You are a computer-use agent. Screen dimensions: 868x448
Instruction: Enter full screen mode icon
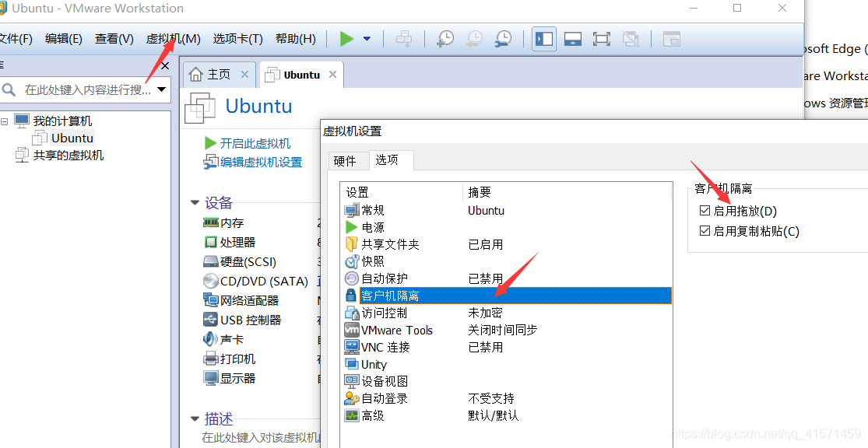pos(602,39)
